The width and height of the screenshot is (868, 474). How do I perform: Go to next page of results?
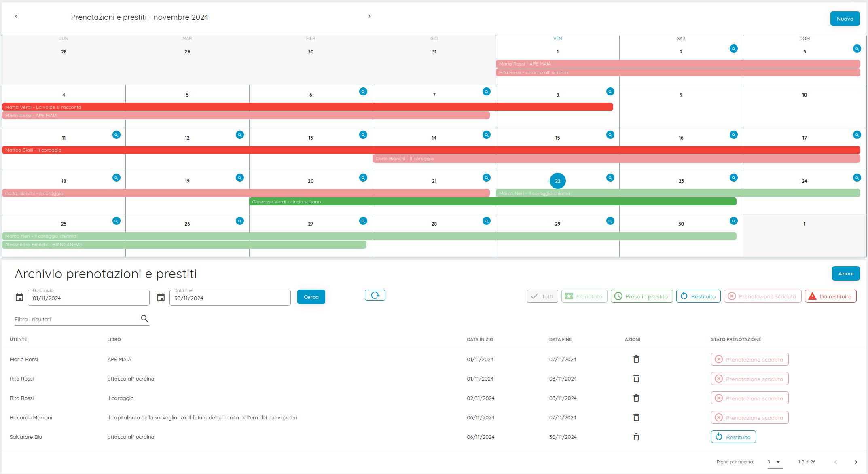click(855, 462)
